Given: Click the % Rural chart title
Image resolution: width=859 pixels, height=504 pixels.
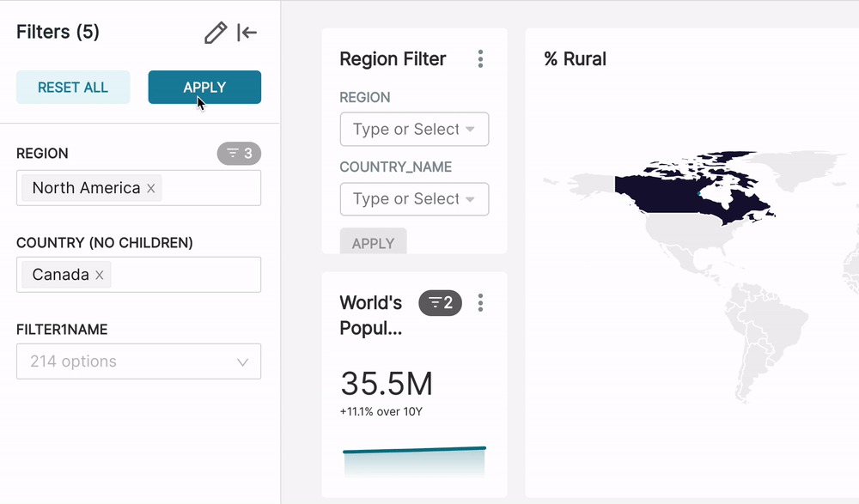Looking at the screenshot, I should tap(576, 59).
